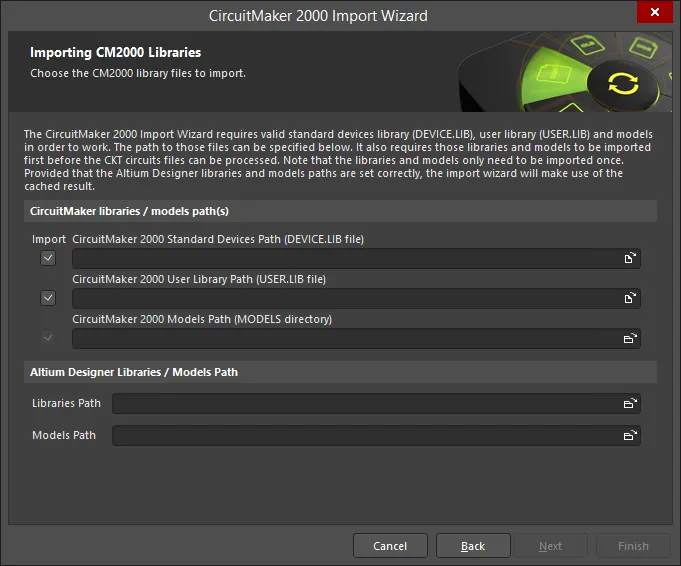This screenshot has height=566, width=681.
Task: Click 'Choose the CM2000 library files to import.' text
Action: click(x=138, y=73)
